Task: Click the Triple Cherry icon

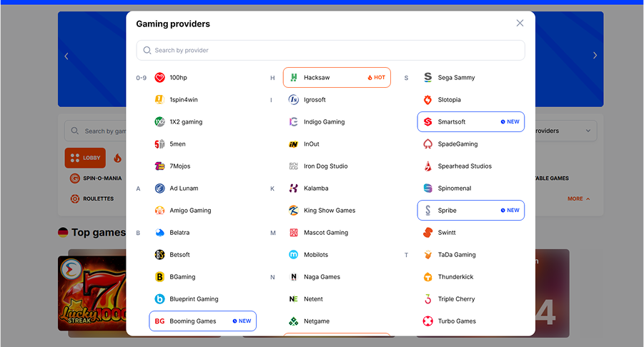Action: pos(428,299)
